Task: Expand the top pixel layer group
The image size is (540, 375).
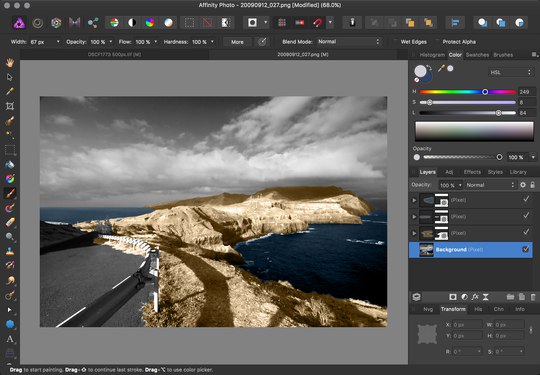Action: point(414,200)
